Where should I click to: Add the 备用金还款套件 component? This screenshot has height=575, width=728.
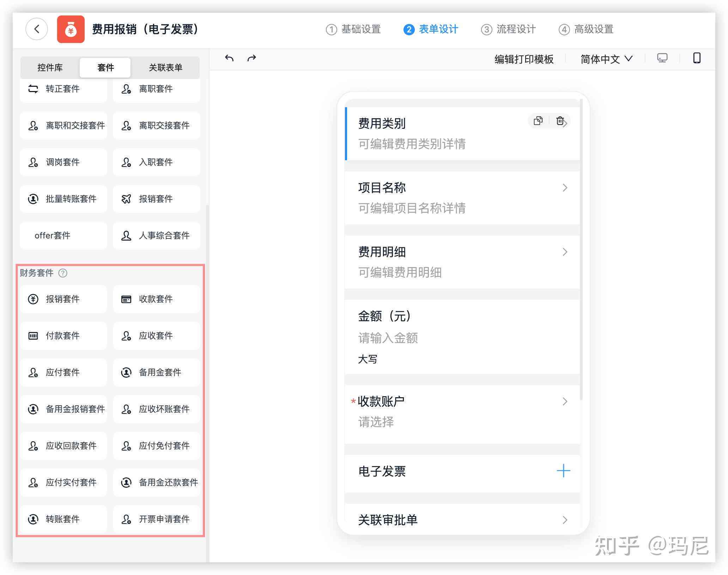(x=157, y=483)
